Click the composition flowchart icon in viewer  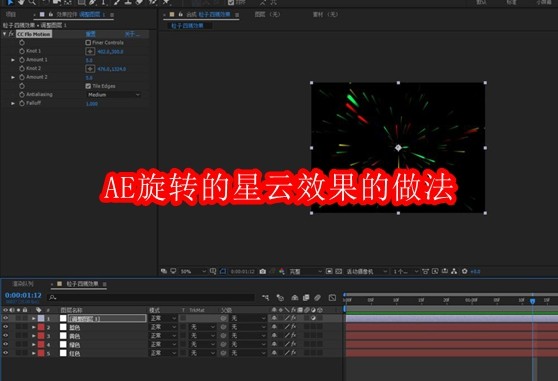tap(454, 271)
